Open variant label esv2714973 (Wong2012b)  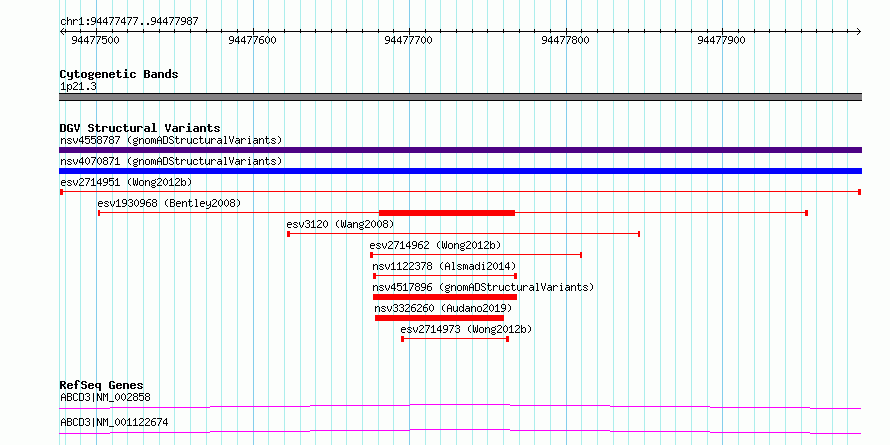pyautogui.click(x=467, y=329)
